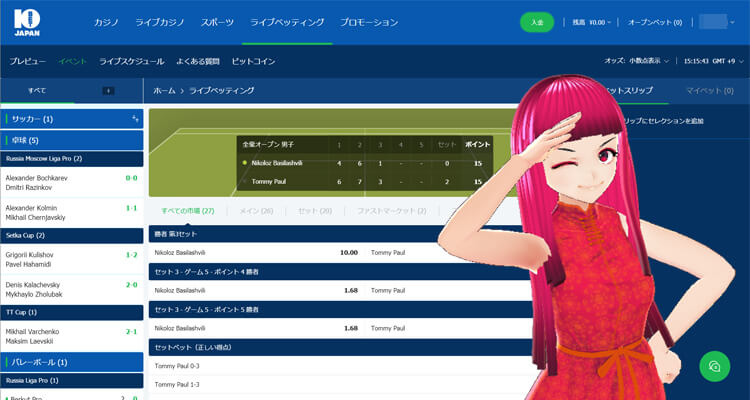Go to the スポーツ section
The height and width of the screenshot is (400, 750).
coord(217,22)
